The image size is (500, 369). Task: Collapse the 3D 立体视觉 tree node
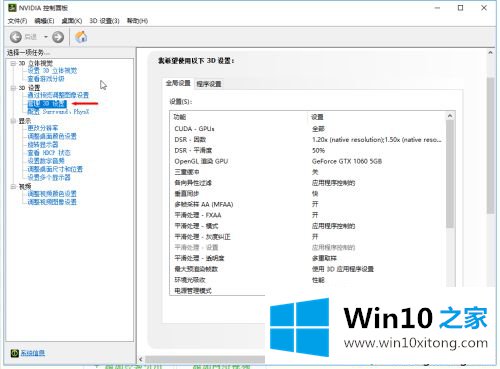pyautogui.click(x=13, y=63)
